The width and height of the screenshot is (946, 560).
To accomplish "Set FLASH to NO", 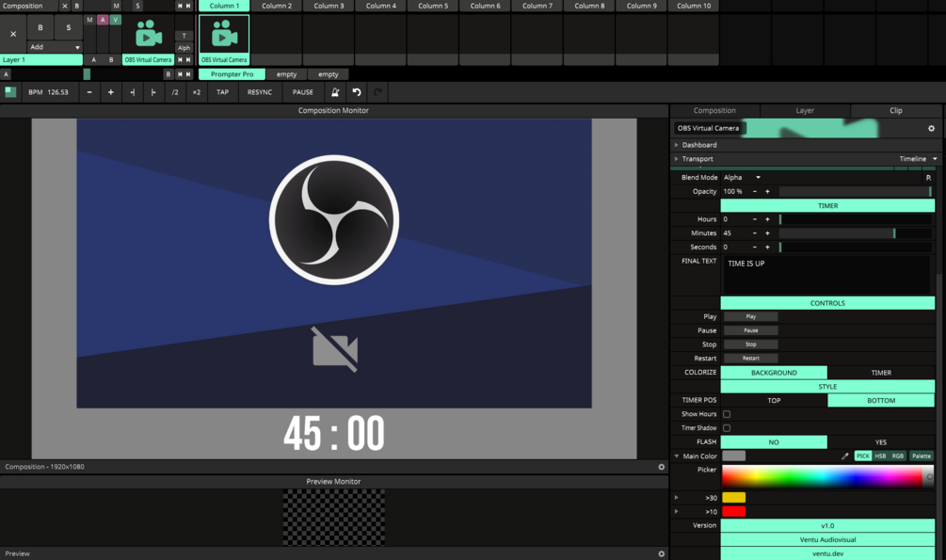I will [774, 441].
